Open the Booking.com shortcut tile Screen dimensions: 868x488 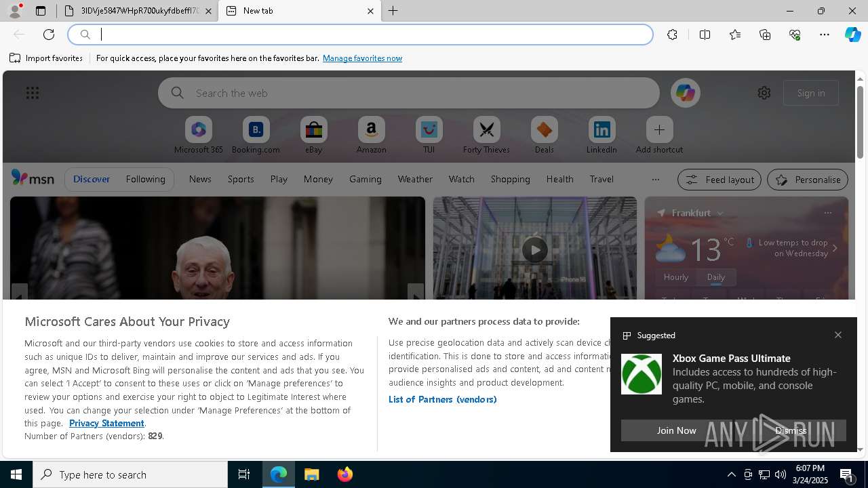pos(256,136)
